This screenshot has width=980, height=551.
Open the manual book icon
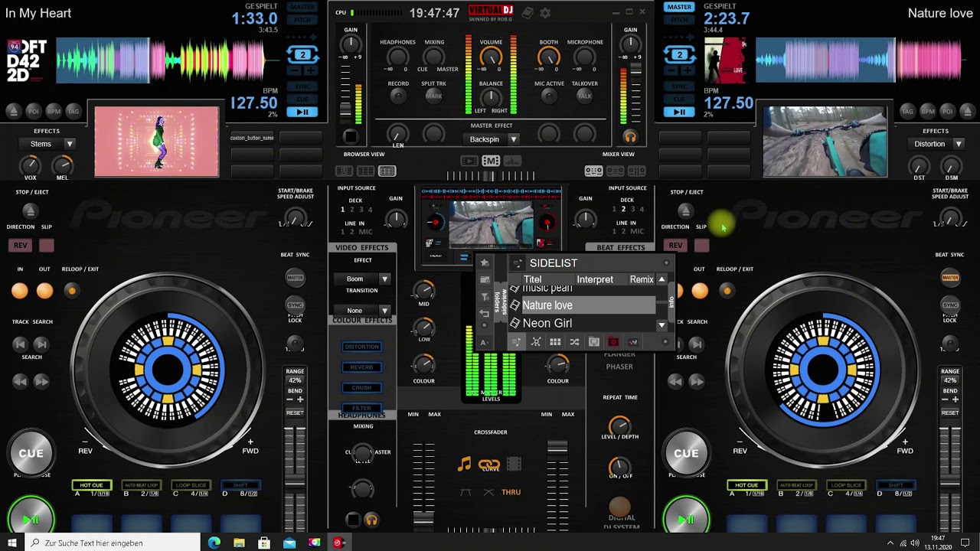(x=528, y=13)
